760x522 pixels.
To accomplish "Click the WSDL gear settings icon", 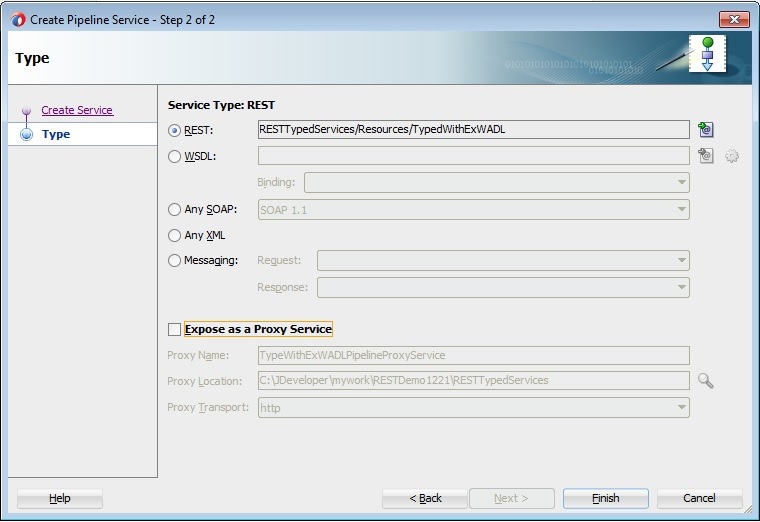I will coord(732,157).
